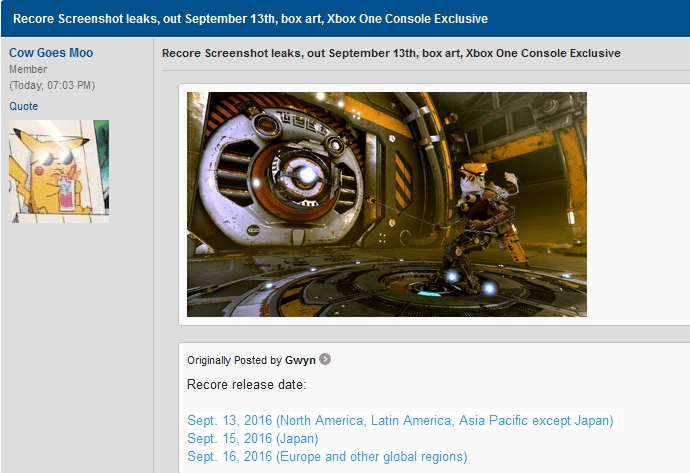Select the Member rank label

tap(28, 69)
